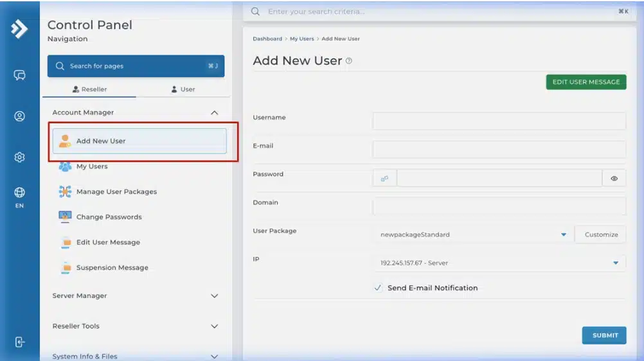The height and width of the screenshot is (361, 644).
Task: Open the IP address dropdown
Action: point(500,263)
